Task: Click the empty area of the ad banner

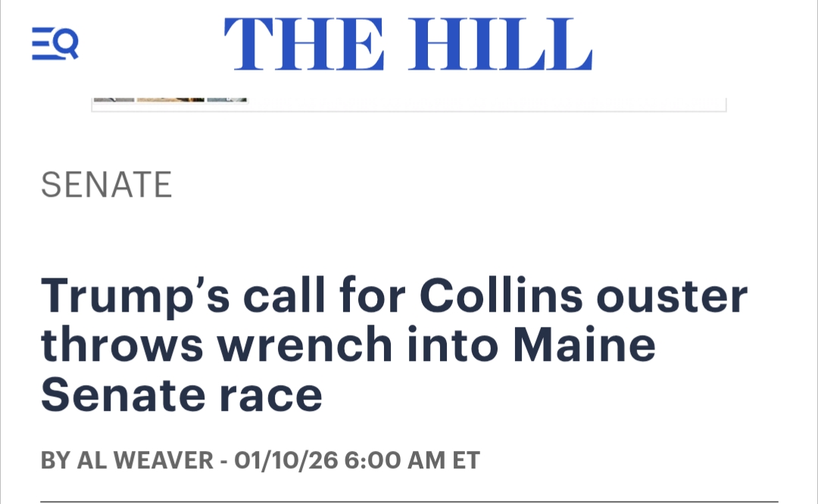Action: (x=485, y=104)
